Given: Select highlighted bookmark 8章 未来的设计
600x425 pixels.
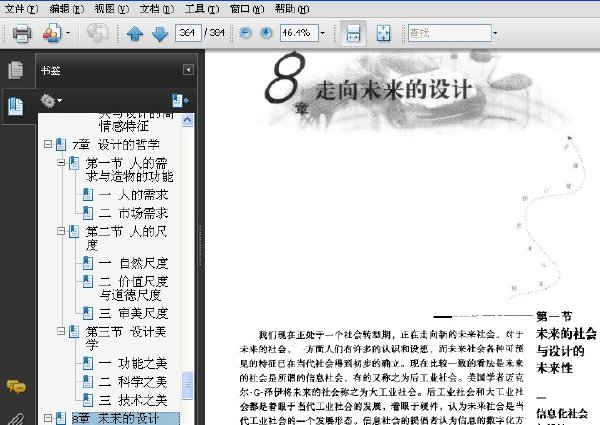Looking at the screenshot, I should click(x=126, y=418).
